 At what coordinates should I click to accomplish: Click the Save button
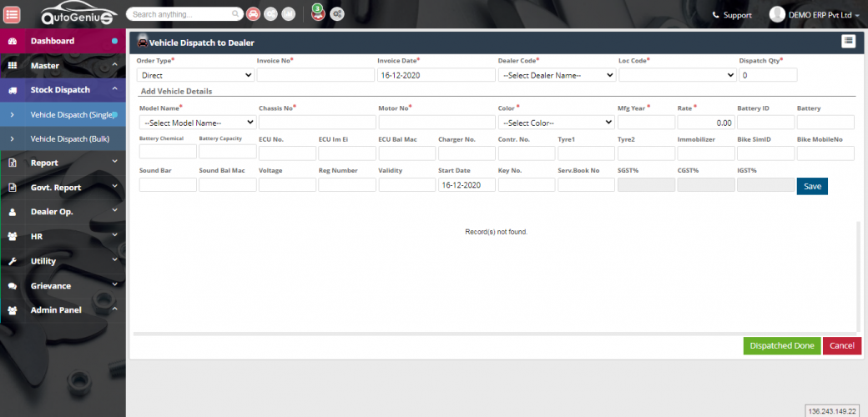(812, 186)
